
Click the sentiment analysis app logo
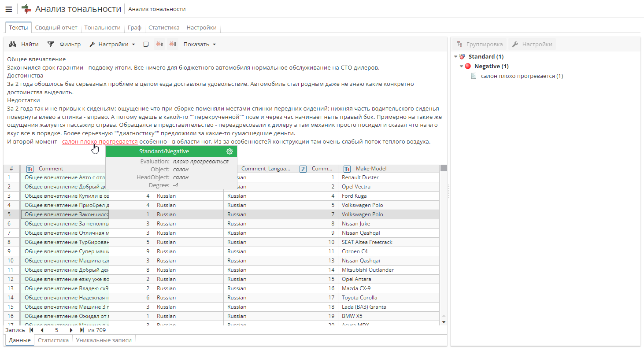tap(26, 9)
